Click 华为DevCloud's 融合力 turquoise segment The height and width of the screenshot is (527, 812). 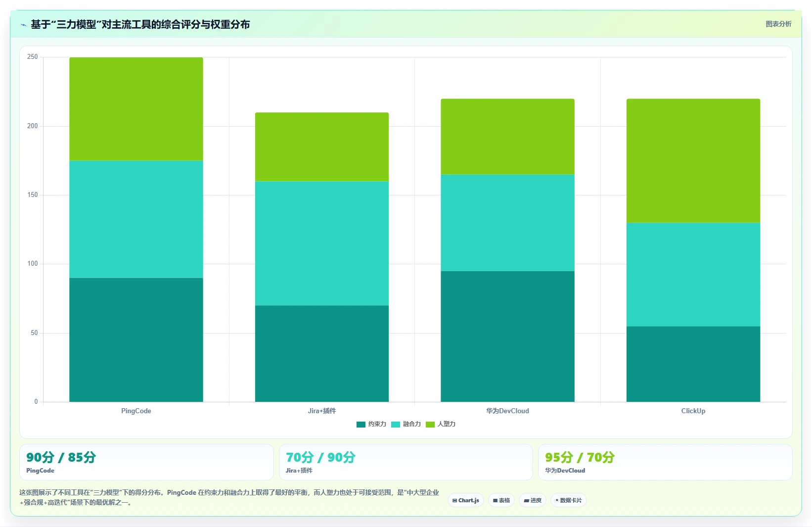507,223
